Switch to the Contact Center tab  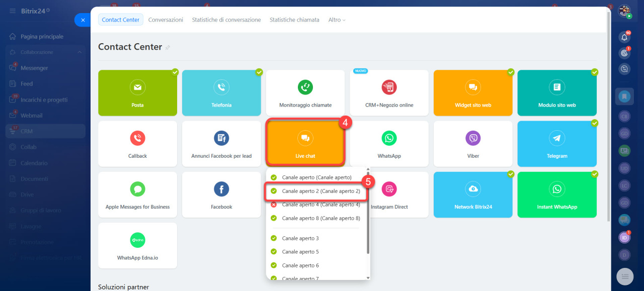pyautogui.click(x=121, y=20)
